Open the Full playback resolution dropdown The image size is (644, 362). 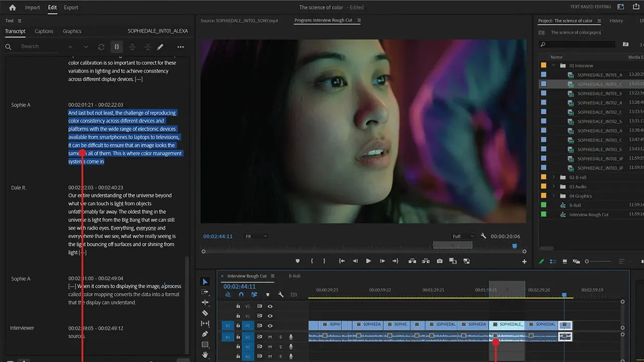[463, 236]
